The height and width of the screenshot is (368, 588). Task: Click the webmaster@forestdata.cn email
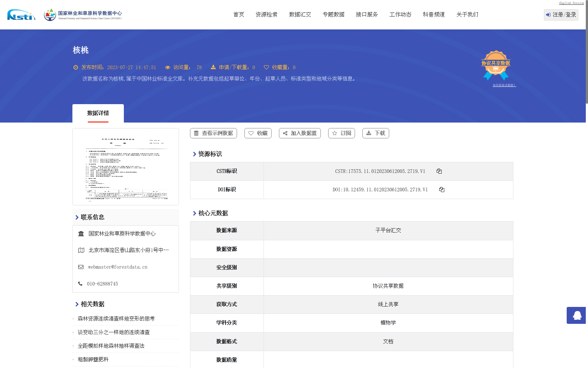click(x=118, y=267)
